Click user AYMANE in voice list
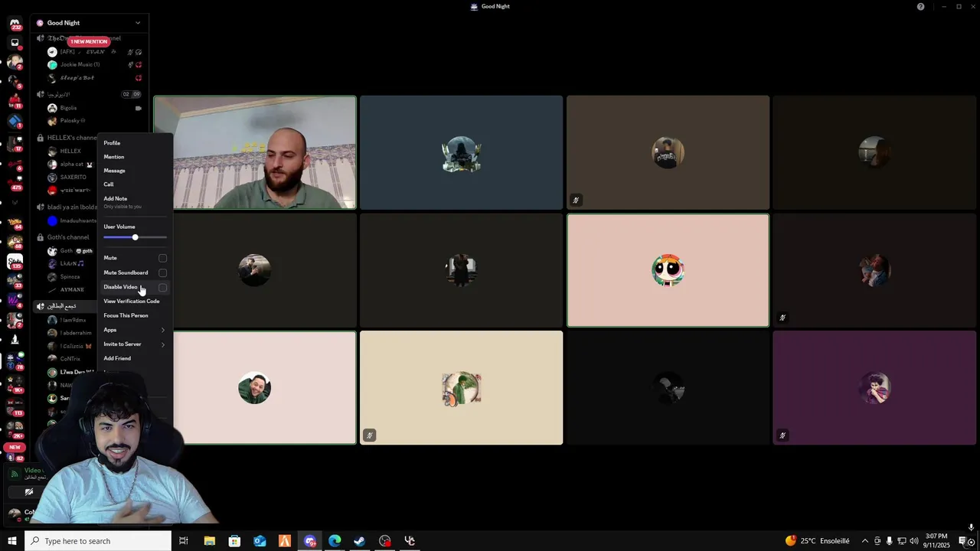This screenshot has height=551, width=980. tap(72, 289)
